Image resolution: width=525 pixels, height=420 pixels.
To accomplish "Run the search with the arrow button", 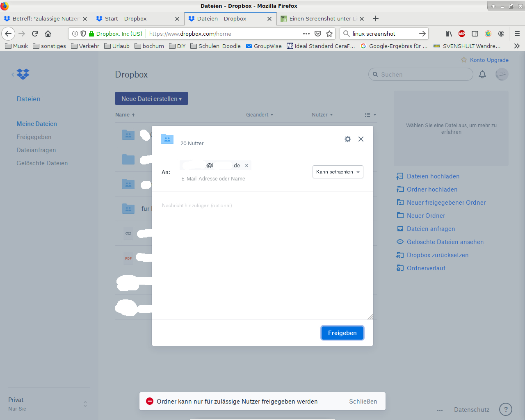I will [422, 34].
